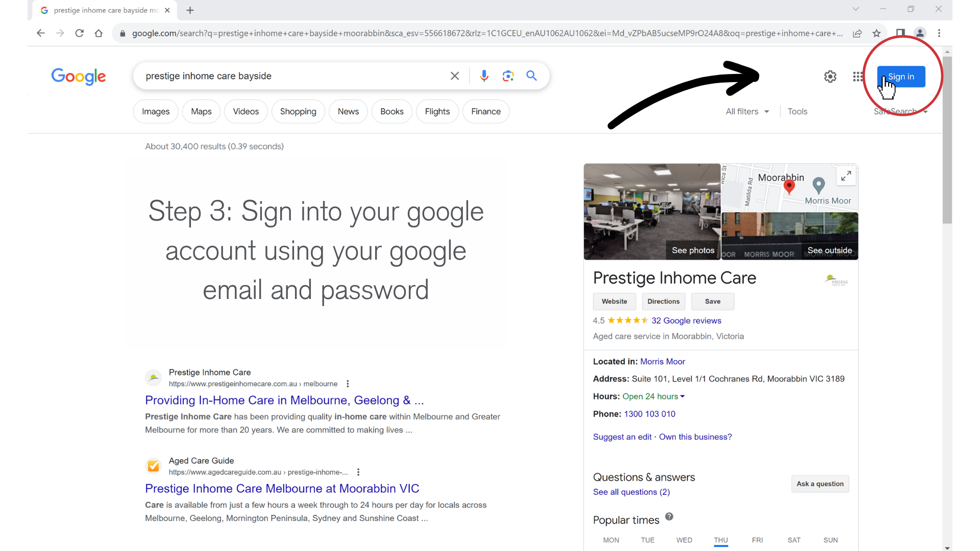This screenshot has width=980, height=551.
Task: Click the Ask a question button
Action: point(820,484)
